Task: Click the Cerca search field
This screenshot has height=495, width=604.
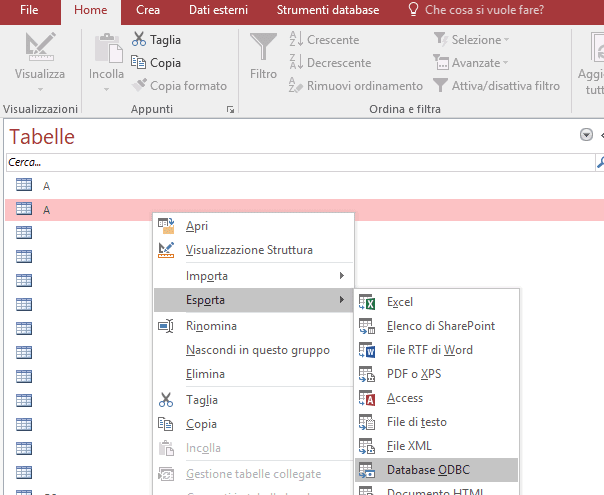Action: point(300,162)
